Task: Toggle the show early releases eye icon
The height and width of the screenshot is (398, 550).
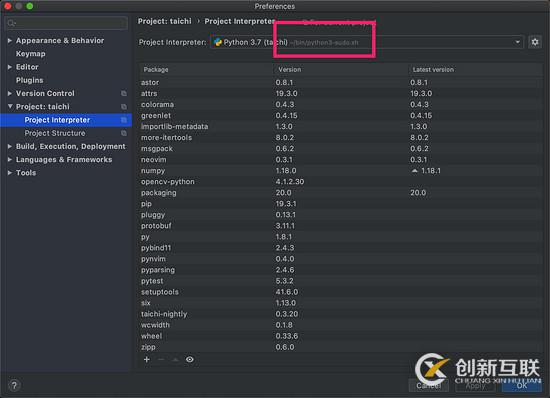Action: coord(190,359)
